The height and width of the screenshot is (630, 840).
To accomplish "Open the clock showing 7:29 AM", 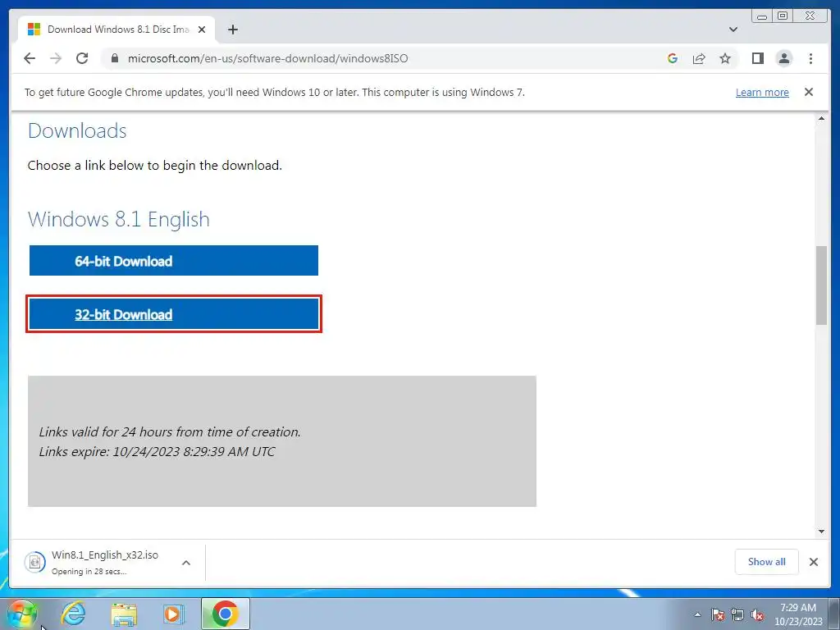I will pyautogui.click(x=798, y=614).
